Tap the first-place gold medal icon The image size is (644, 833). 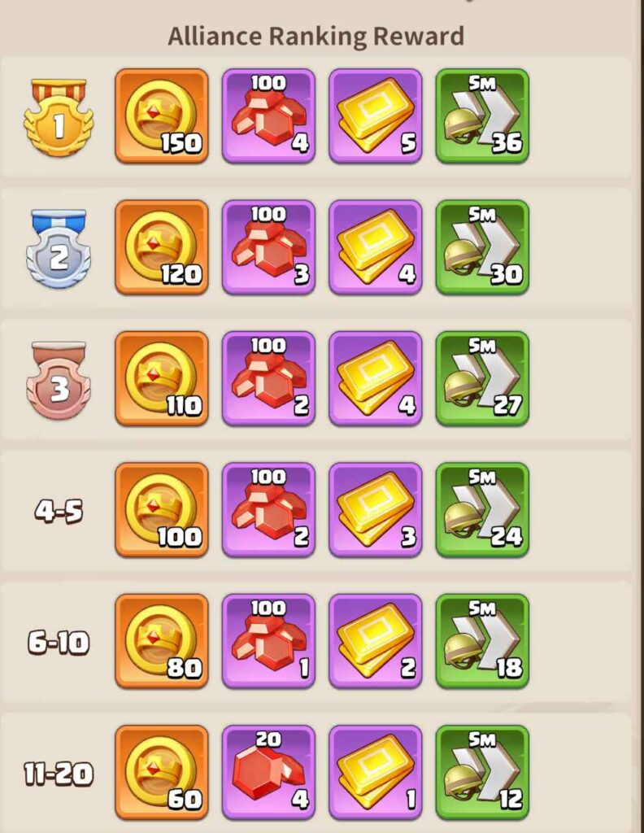click(59, 117)
